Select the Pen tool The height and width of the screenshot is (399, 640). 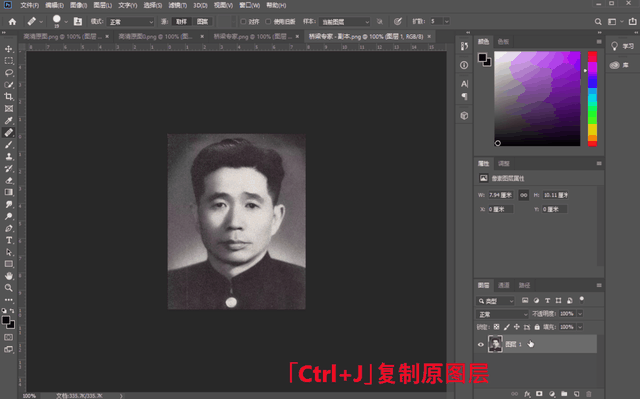9,228
